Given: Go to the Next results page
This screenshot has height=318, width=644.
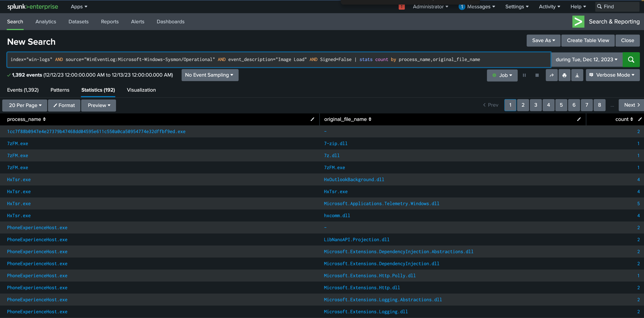Looking at the screenshot, I should [632, 105].
